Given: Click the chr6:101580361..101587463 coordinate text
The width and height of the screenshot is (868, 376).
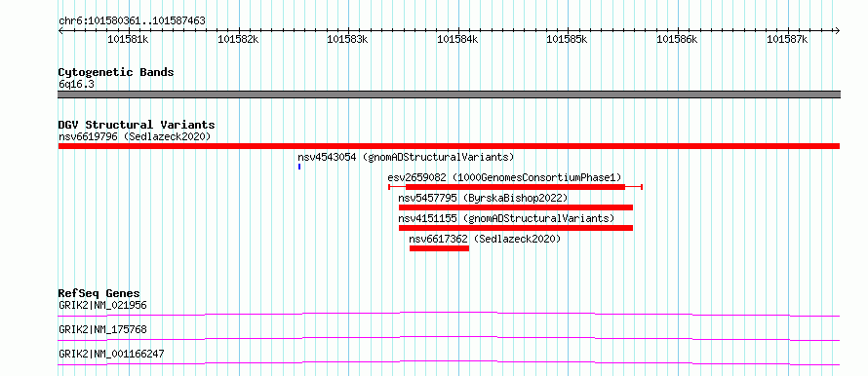Looking at the screenshot, I should pos(132,21).
